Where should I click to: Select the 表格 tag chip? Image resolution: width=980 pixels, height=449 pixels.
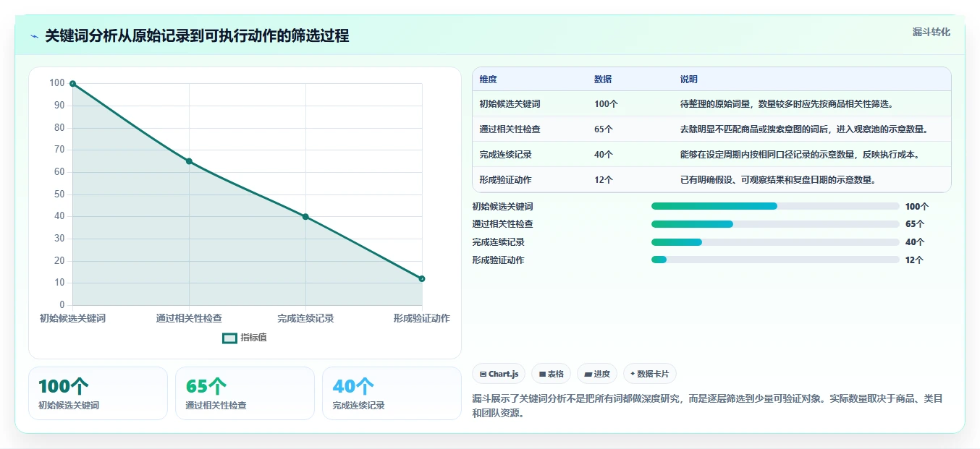(551, 374)
